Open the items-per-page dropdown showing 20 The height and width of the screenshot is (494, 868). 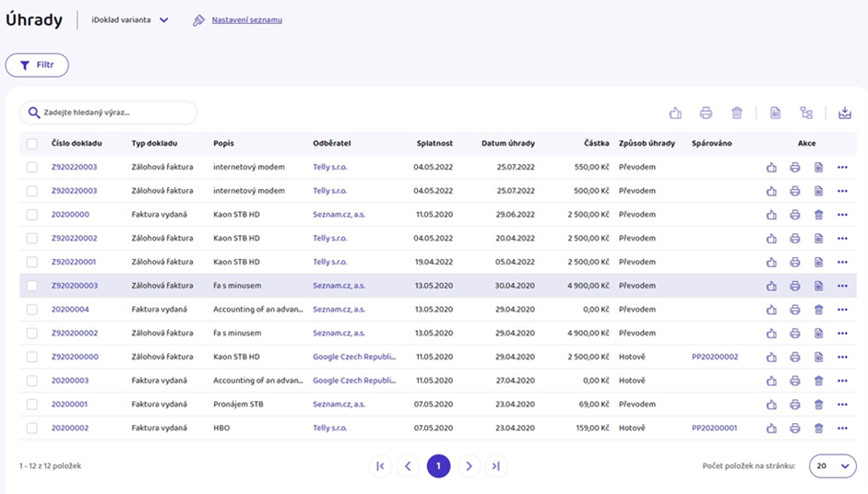[x=833, y=465]
